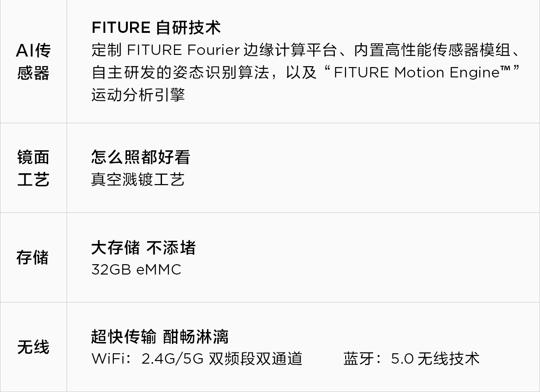Select the 镜面工艺 row label
The height and width of the screenshot is (392, 540).
click(33, 168)
